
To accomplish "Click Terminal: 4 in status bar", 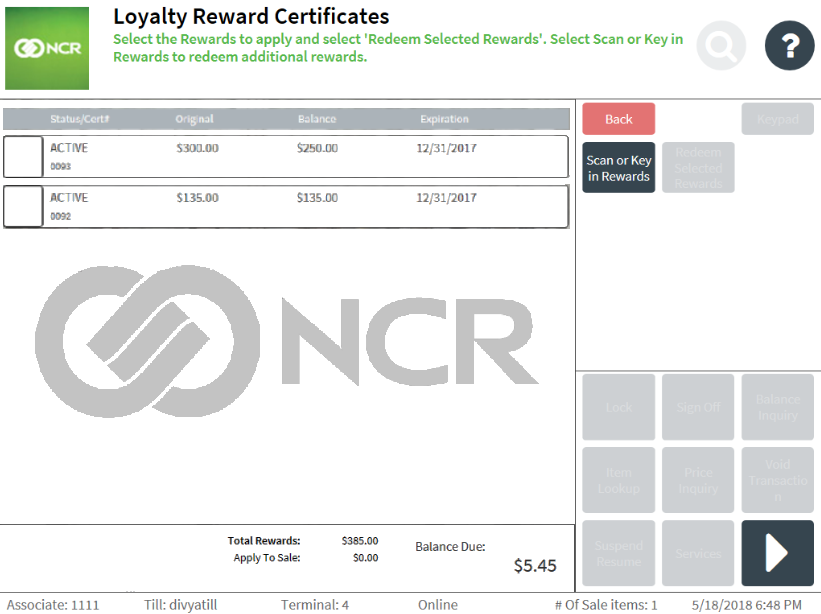I will tap(315, 605).
